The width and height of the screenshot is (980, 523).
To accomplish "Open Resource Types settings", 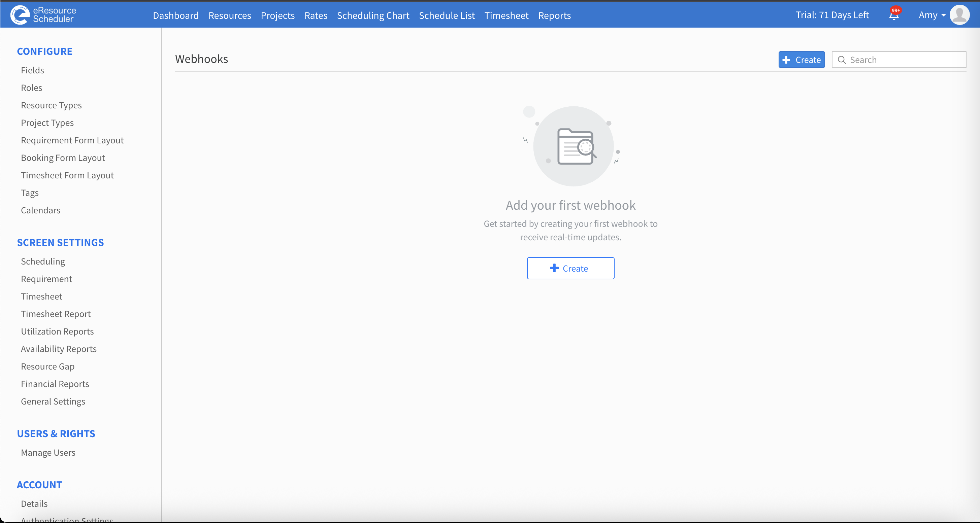I will pos(52,105).
